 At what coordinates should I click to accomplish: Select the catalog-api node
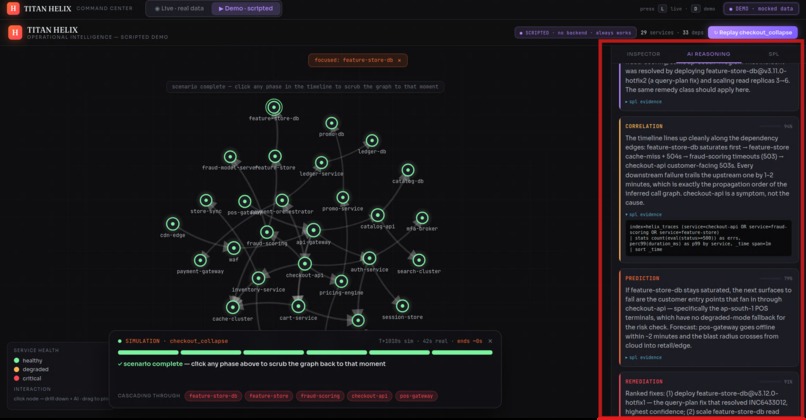click(377, 215)
